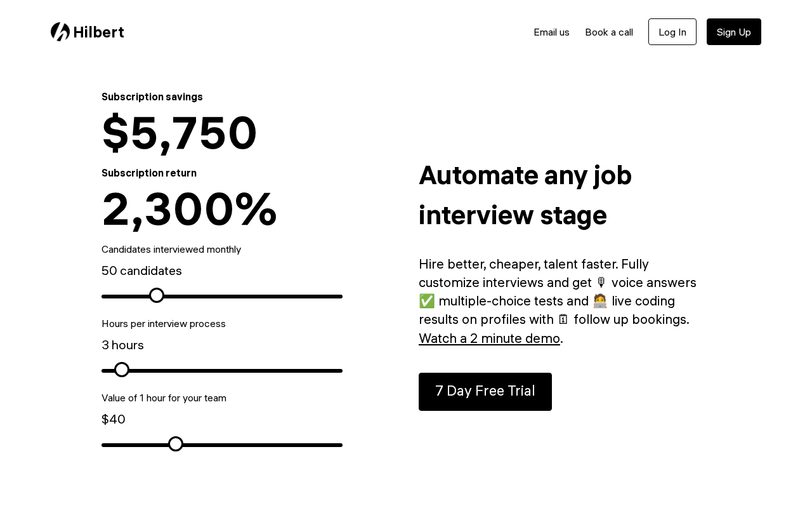
Task: Click the green check mark emoji
Action: [x=427, y=301]
